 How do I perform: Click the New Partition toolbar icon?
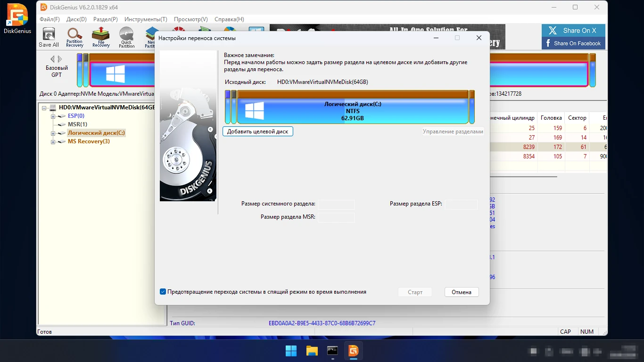(150, 37)
